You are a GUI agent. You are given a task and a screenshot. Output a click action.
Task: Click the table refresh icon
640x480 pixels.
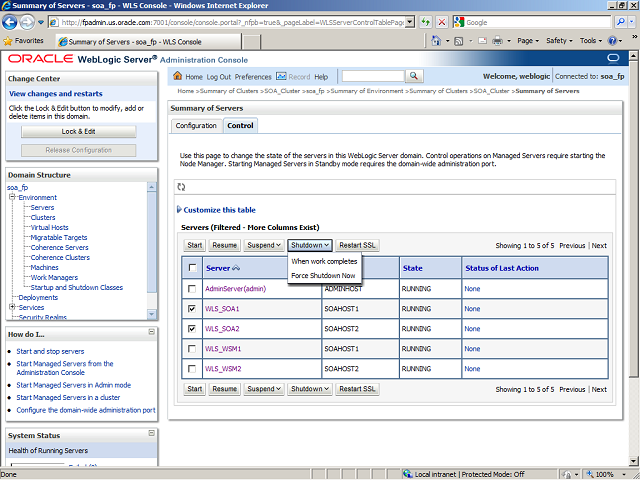point(181,186)
